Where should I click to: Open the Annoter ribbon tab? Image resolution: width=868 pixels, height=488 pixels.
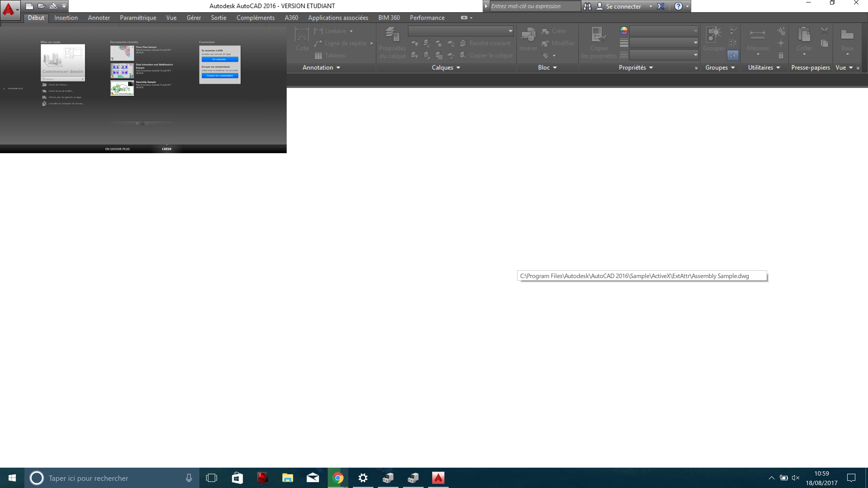tap(99, 18)
